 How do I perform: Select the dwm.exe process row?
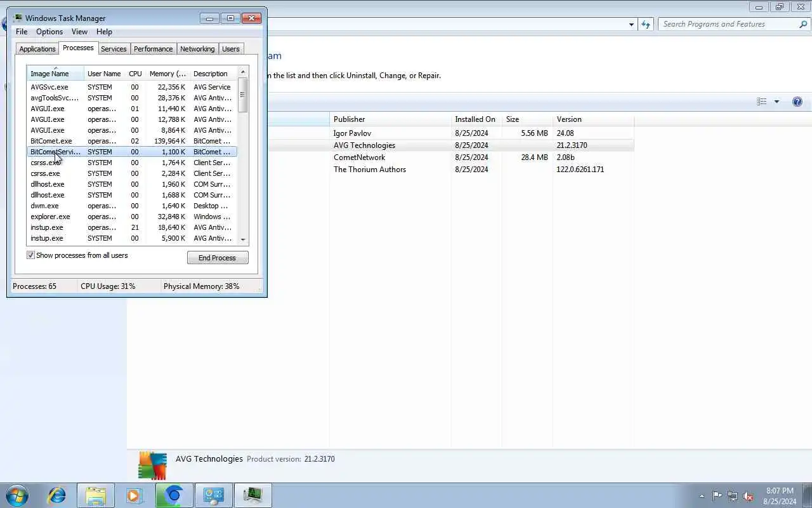point(132,206)
